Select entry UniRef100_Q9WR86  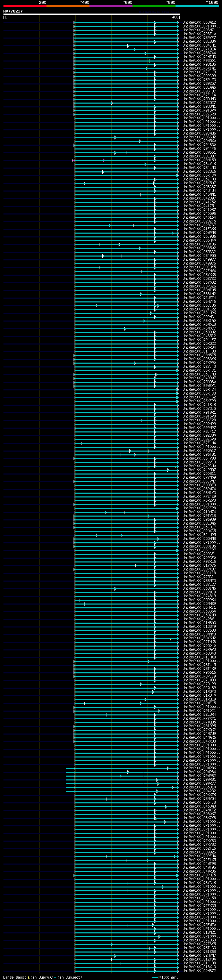(x=199, y=768)
